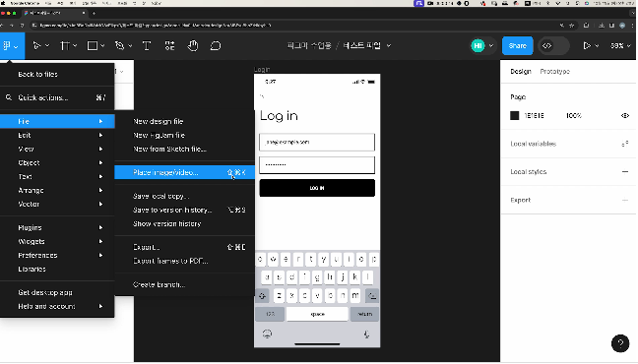This screenshot has width=638, height=364.
Task: Choose Libraries from main menu
Action: (57, 270)
